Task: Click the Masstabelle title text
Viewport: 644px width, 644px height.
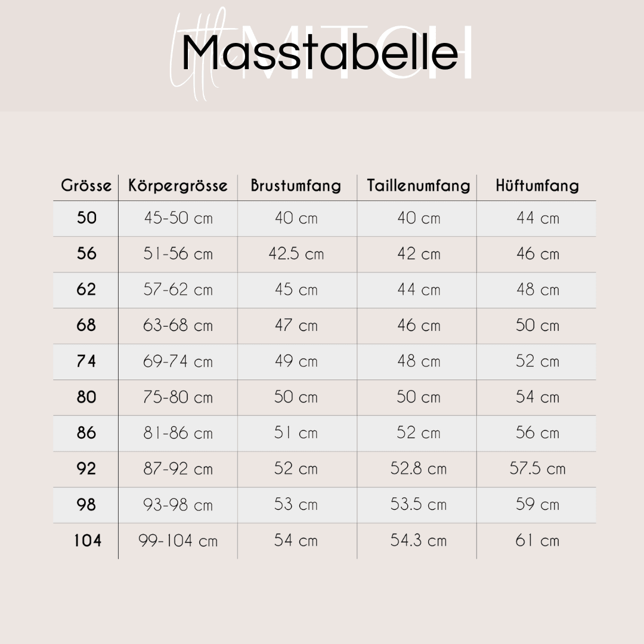Action: coord(320,53)
